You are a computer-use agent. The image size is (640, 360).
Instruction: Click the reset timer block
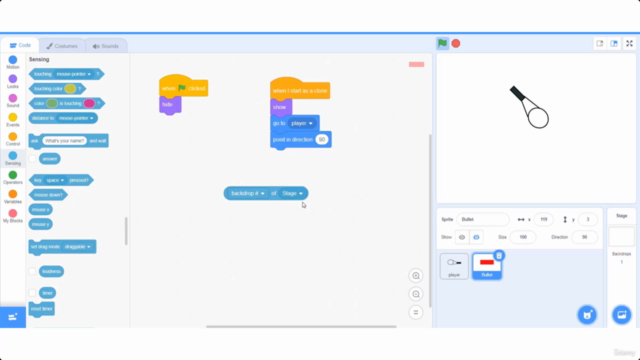41,309
